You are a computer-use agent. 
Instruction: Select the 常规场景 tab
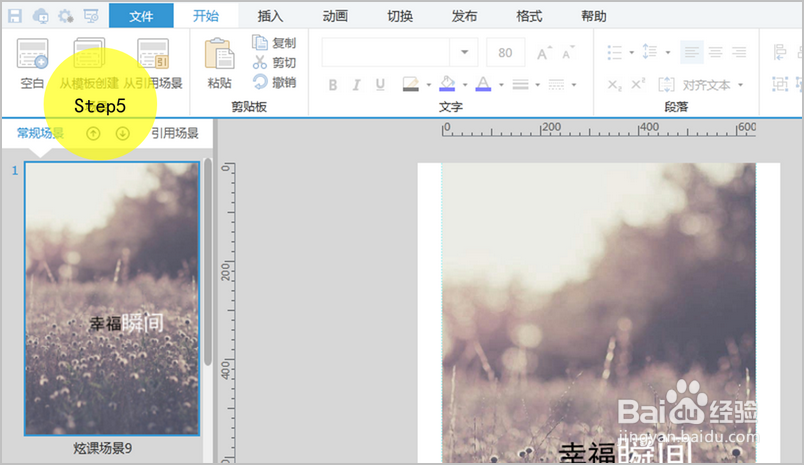(x=40, y=133)
